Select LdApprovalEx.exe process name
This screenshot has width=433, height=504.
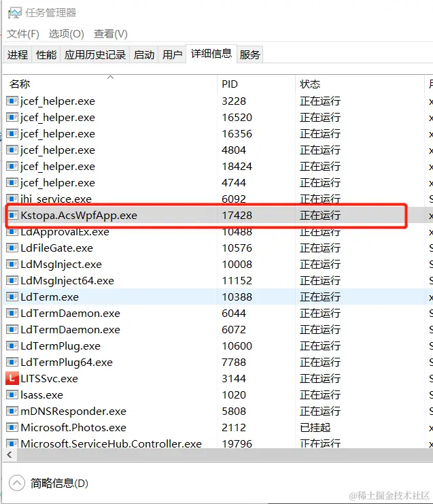click(65, 232)
